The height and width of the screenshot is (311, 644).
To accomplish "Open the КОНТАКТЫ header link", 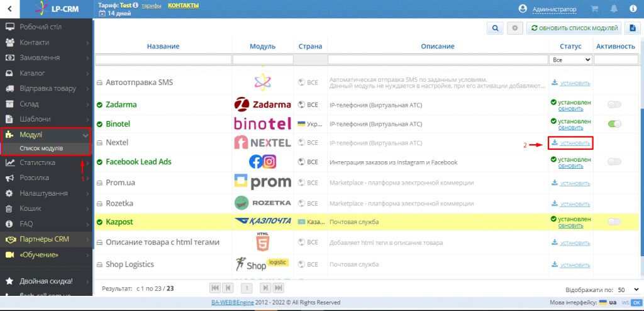I will click(183, 6).
